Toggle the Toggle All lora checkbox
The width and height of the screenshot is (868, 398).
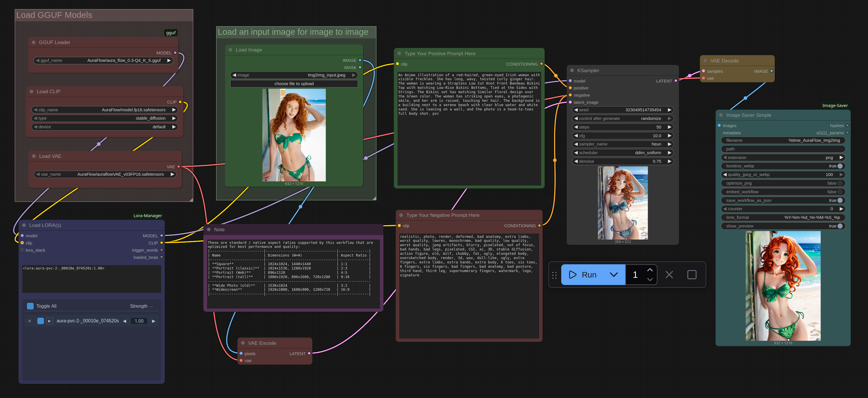pos(30,306)
